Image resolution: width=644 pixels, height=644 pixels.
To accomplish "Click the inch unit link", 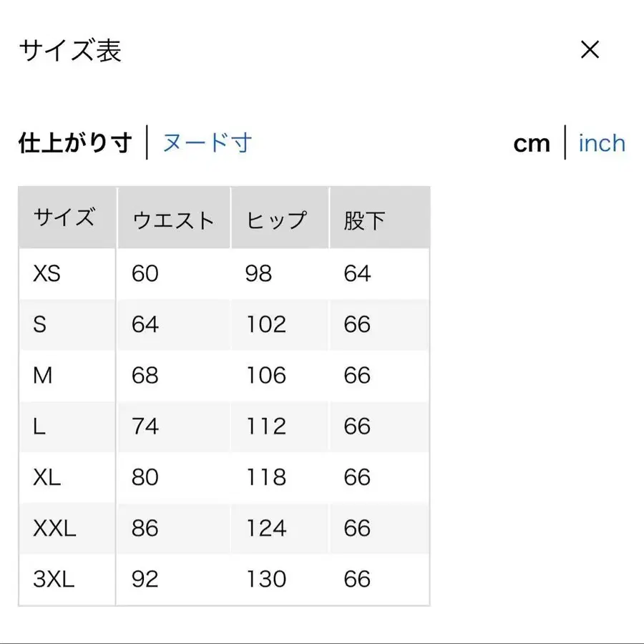I will click(x=602, y=144).
